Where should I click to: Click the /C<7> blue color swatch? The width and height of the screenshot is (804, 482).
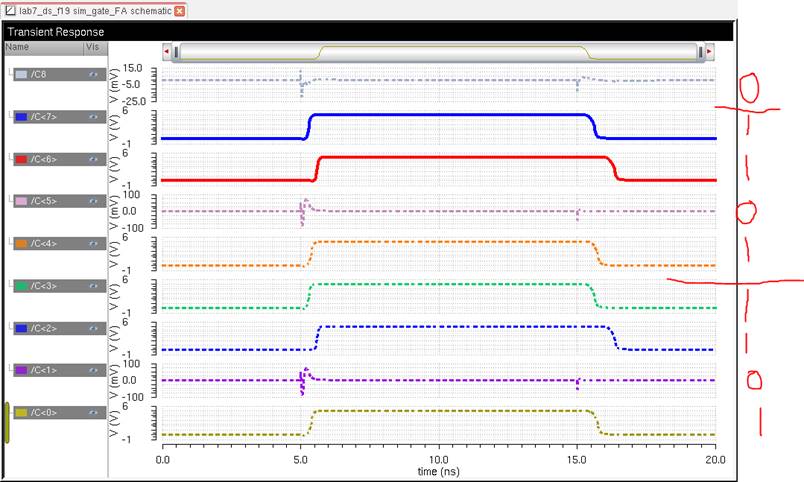tap(22, 117)
